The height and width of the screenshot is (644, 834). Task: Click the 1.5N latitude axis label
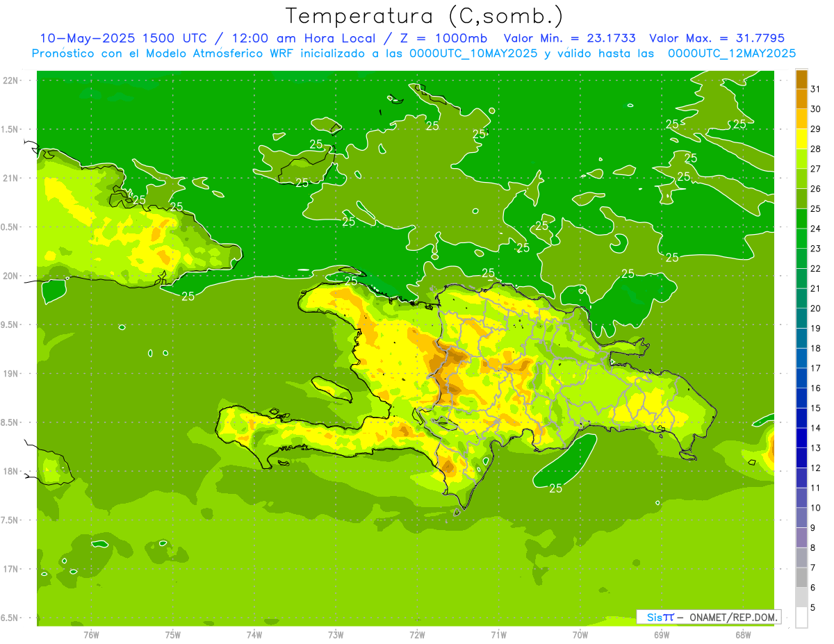pyautogui.click(x=10, y=129)
